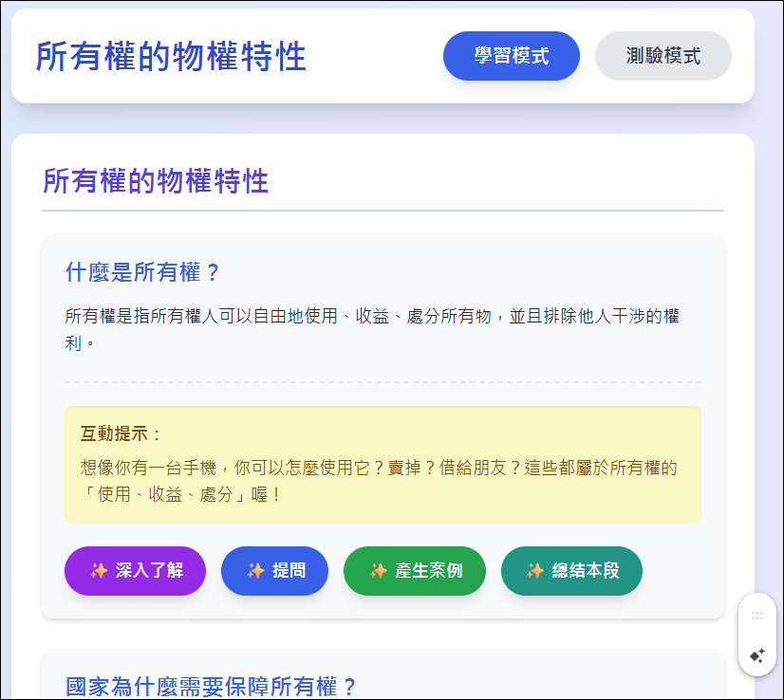This screenshot has width=784, height=700.
Task: Switch to 測驗模式 mode
Action: coord(663,56)
